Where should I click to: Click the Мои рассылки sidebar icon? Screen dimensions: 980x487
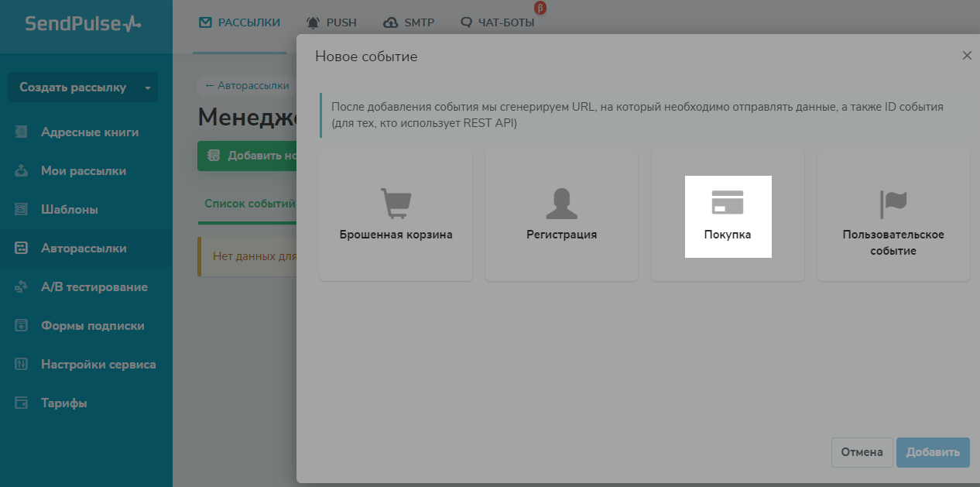coord(22,171)
